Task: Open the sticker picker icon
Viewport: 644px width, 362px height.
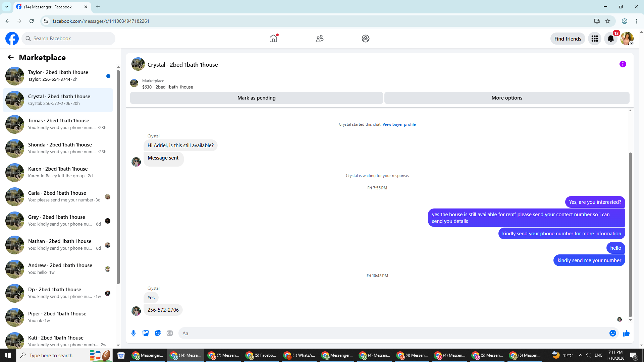Action: coord(158,333)
